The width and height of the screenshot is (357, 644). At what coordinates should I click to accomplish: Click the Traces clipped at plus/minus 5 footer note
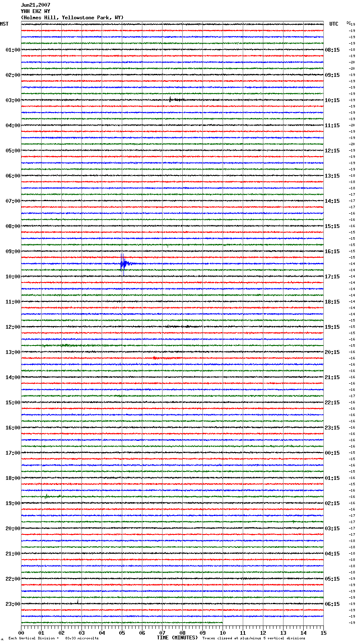[x=254, y=639]
